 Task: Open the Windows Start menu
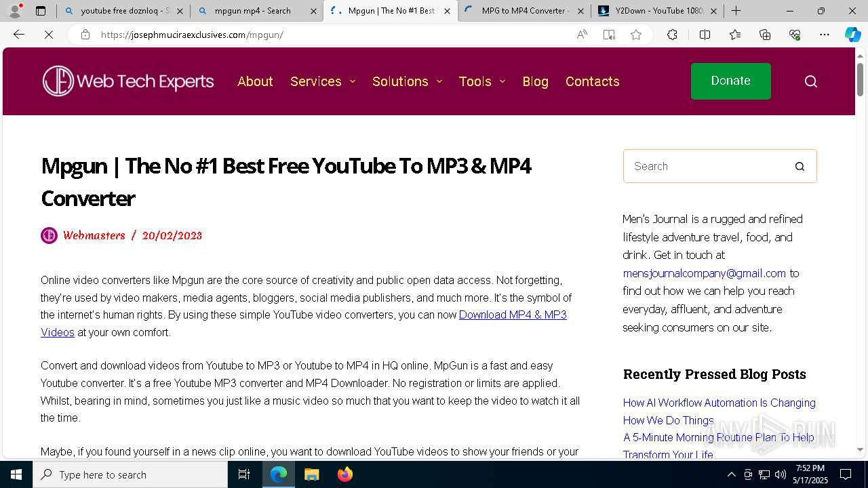(16, 474)
